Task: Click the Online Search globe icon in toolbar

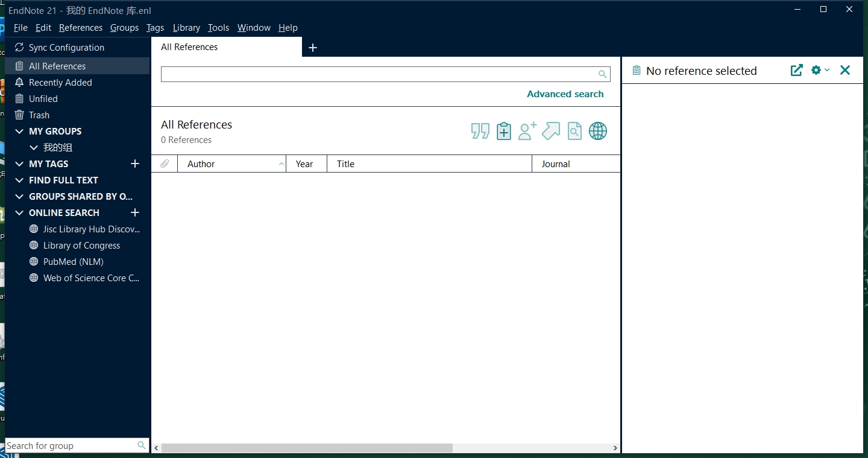Action: (598, 131)
